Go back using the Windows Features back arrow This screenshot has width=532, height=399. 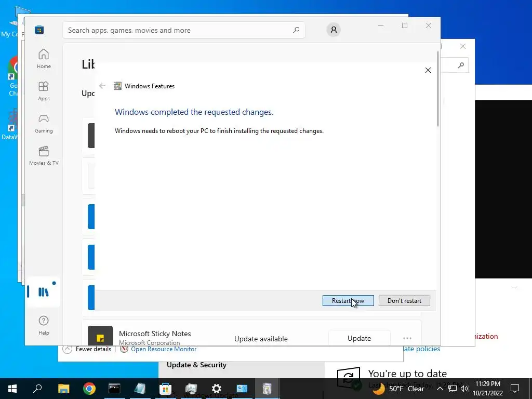102,86
